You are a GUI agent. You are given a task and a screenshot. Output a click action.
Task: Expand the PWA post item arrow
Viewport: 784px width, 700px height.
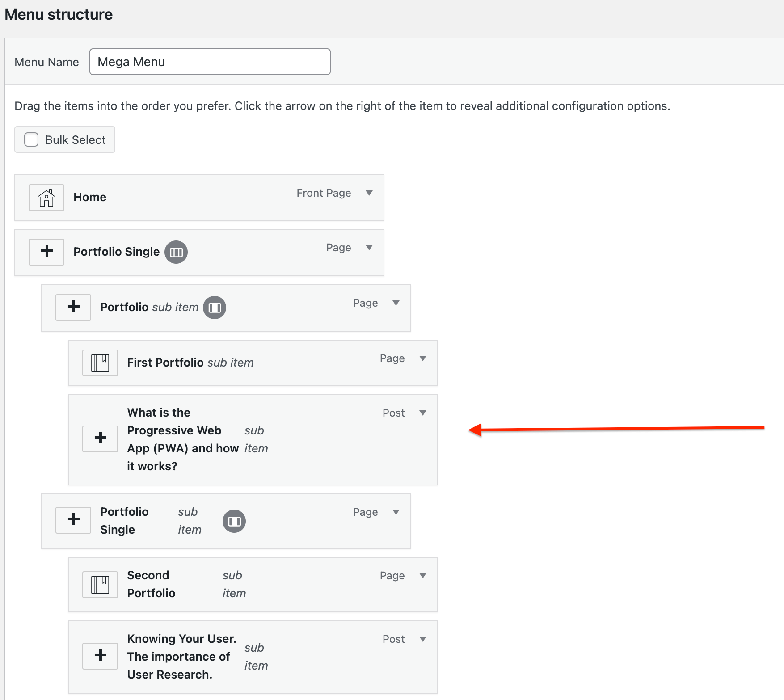point(423,413)
